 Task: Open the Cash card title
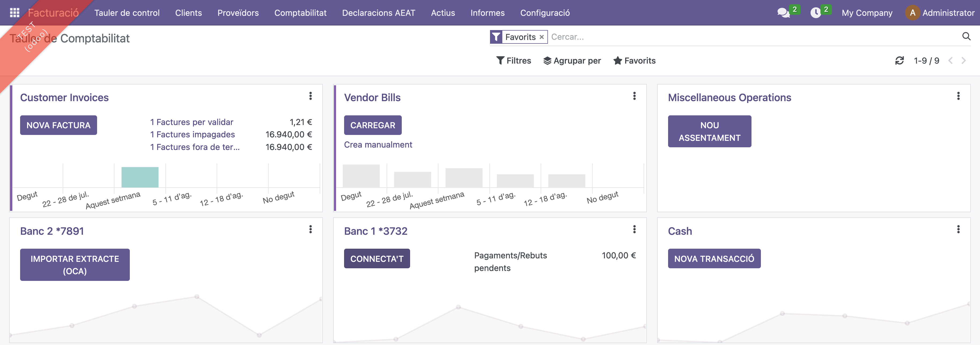point(680,231)
